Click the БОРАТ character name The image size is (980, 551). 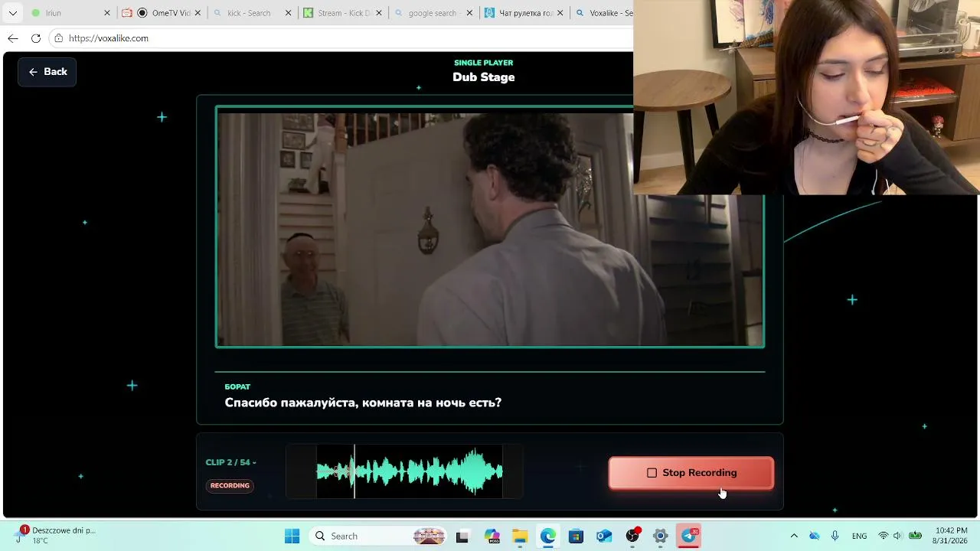[237, 387]
